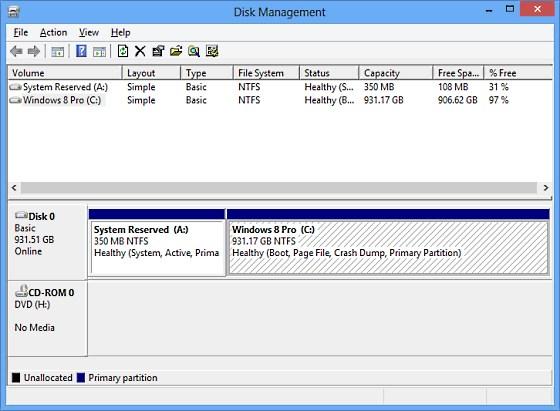
Task: Click the Explore magnifier toolbar icon
Action: 194,51
